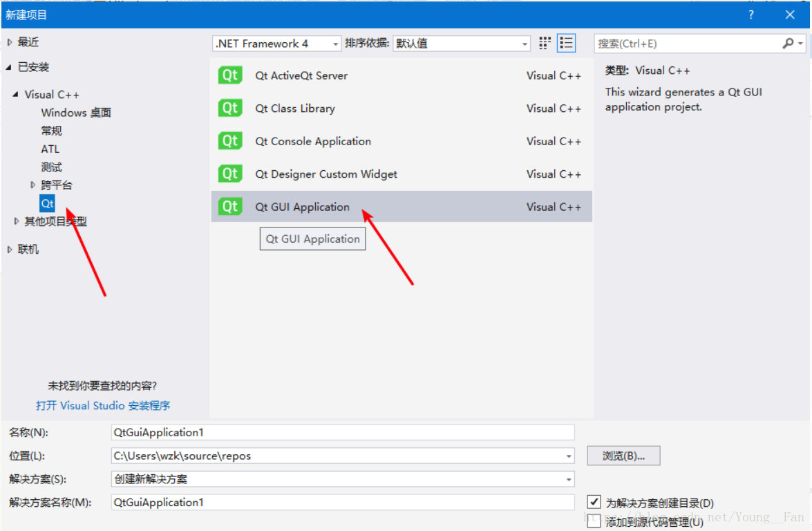The image size is (812, 531).
Task: Select Windows 桌面 in the tree
Action: (76, 113)
